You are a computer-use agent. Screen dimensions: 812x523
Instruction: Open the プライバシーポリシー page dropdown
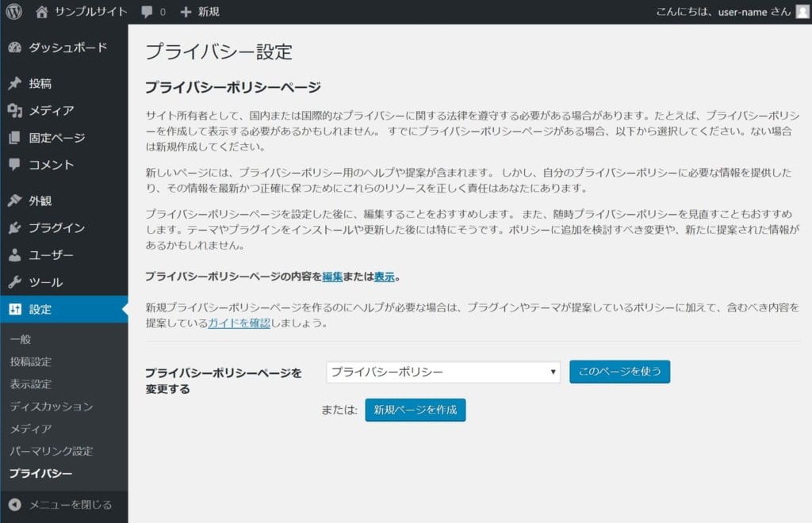442,372
